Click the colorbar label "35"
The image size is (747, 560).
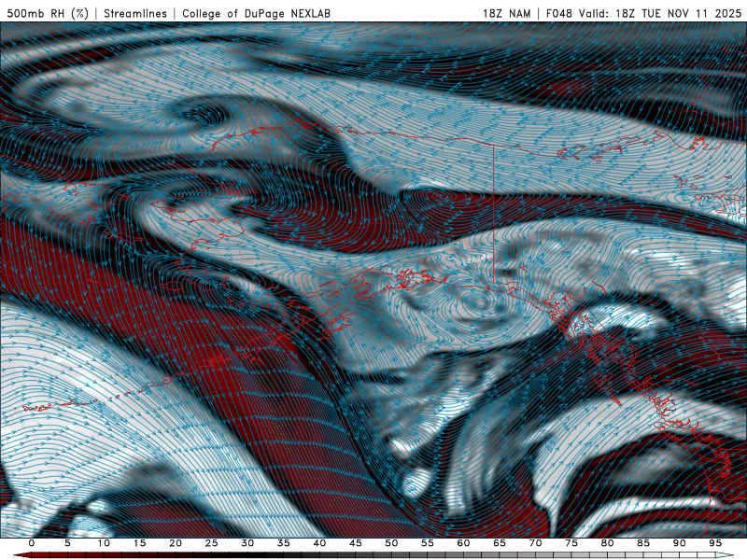284,543
